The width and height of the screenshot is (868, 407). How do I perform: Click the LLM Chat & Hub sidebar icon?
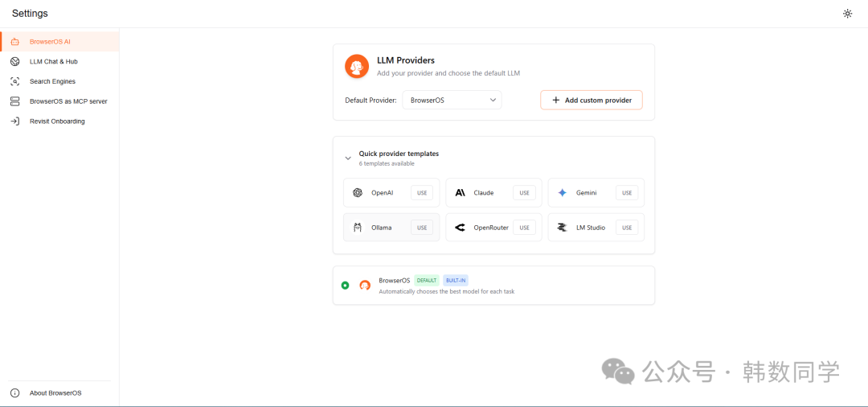[x=15, y=61]
